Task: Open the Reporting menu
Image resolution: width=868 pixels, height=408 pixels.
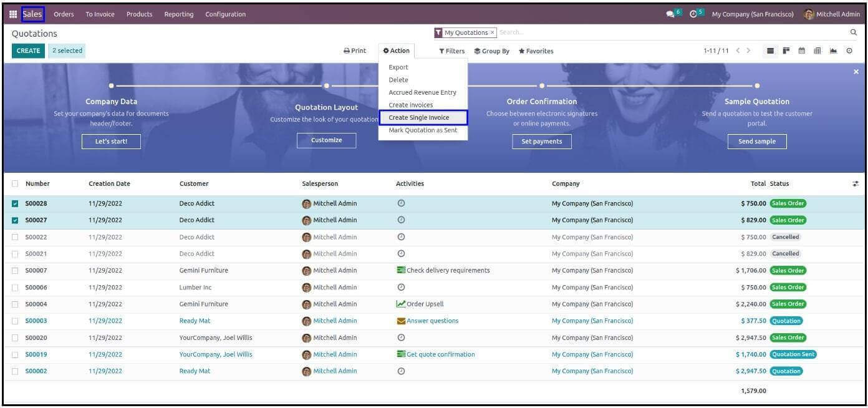Action: (x=179, y=14)
